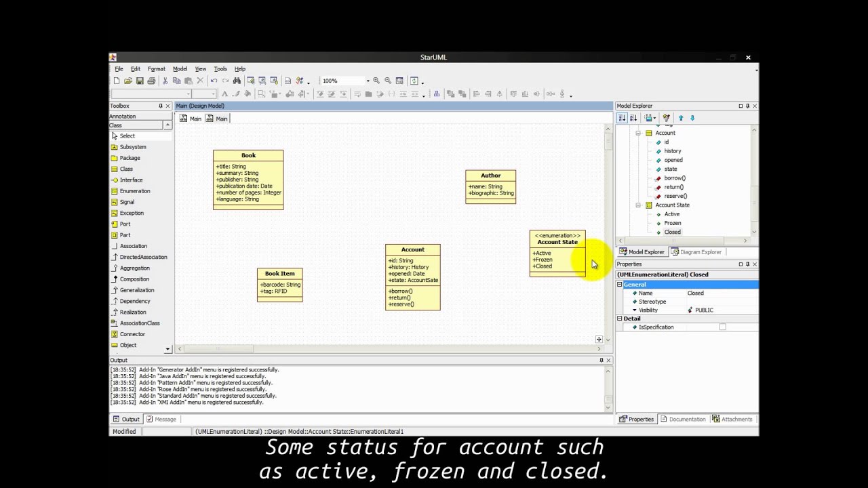Select Frozen literal in Model Explorer
The height and width of the screenshot is (488, 868).
click(672, 223)
